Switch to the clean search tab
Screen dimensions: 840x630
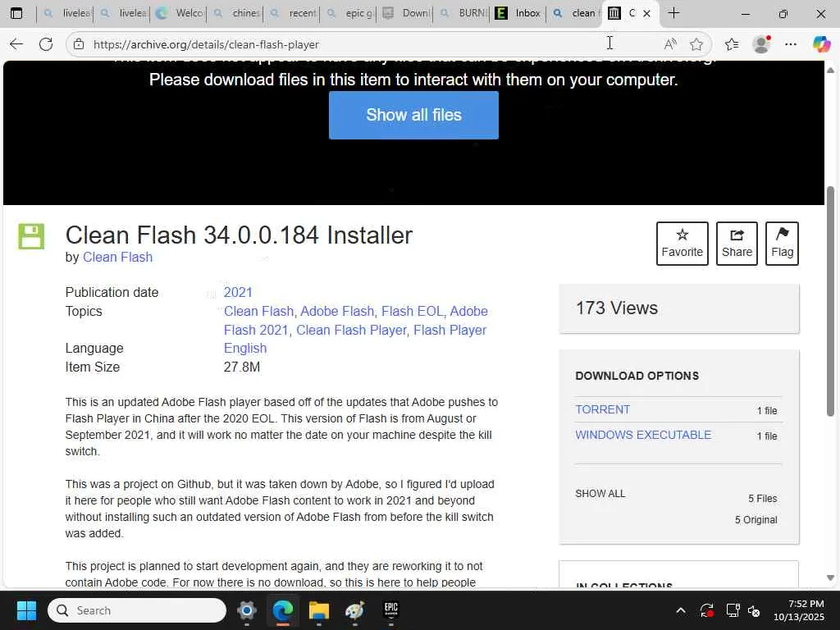click(x=575, y=13)
